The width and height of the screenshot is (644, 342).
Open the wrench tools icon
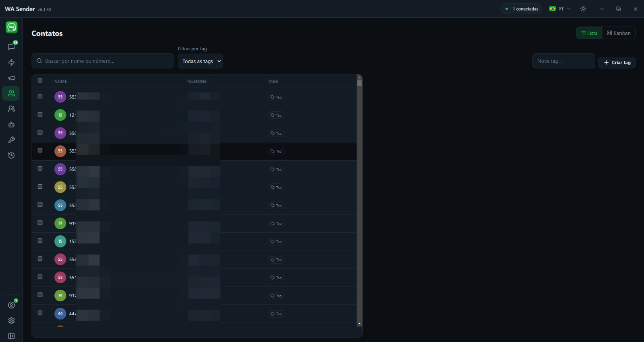(12, 140)
